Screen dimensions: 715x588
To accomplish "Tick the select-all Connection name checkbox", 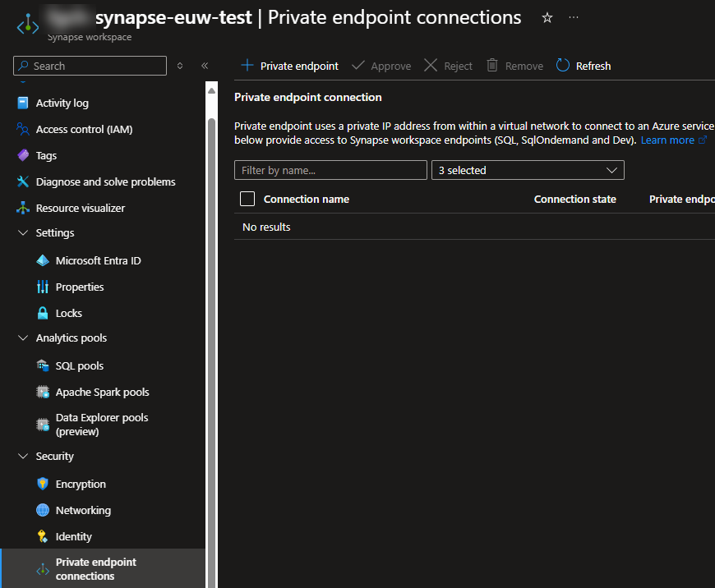I will (x=247, y=199).
